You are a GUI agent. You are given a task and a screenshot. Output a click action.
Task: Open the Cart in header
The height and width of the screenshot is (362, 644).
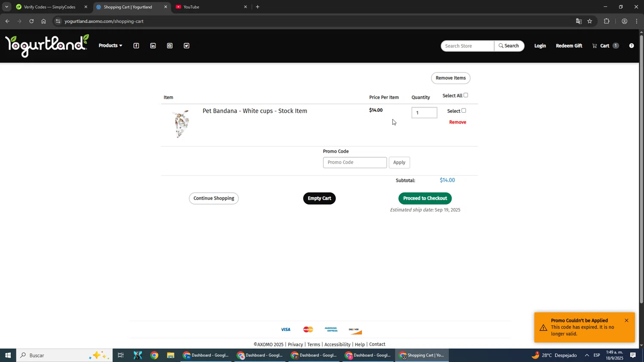[x=605, y=46]
